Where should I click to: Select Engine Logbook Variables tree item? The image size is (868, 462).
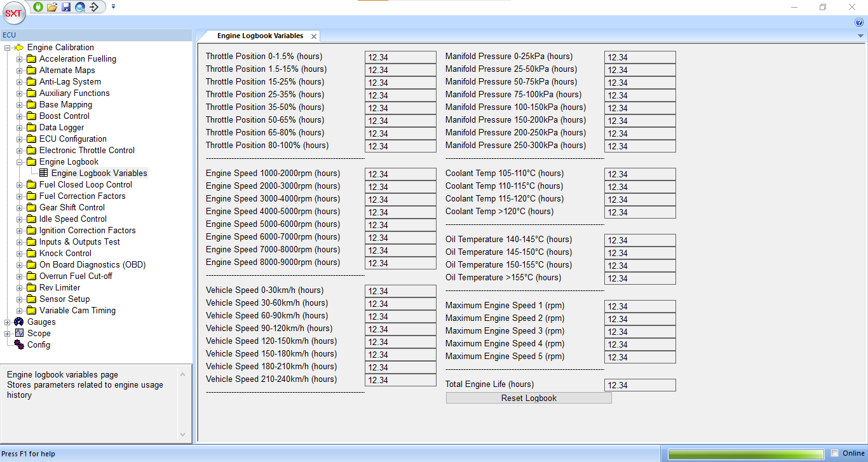point(99,173)
